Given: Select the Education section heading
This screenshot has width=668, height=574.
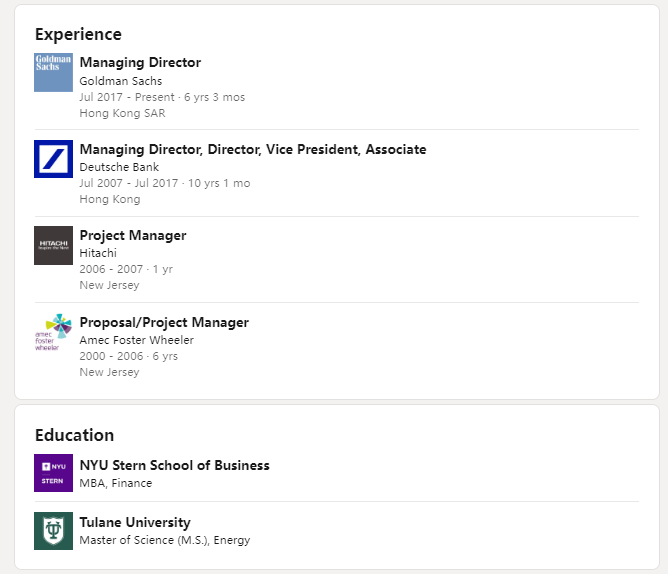Looking at the screenshot, I should point(75,436).
